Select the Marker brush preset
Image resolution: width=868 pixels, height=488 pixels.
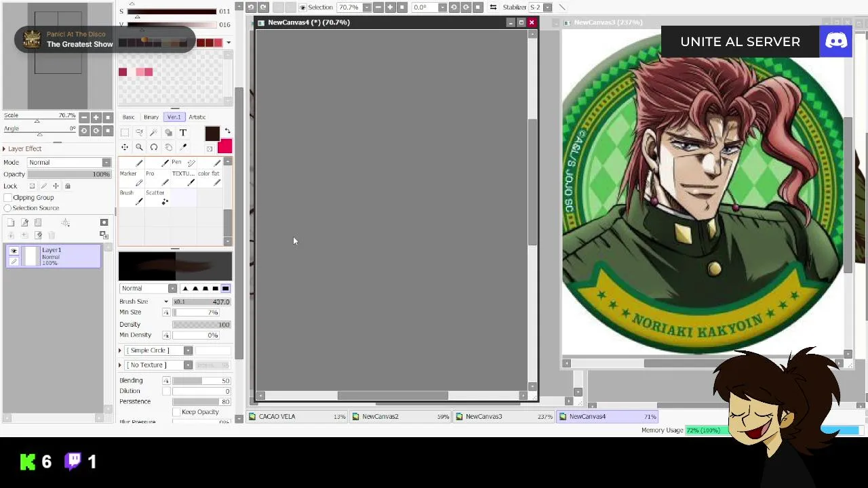pyautogui.click(x=132, y=178)
